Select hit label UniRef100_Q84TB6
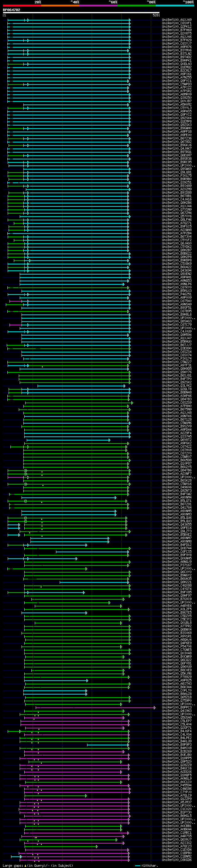Viewport: 197px width, 868px height. click(177, 470)
